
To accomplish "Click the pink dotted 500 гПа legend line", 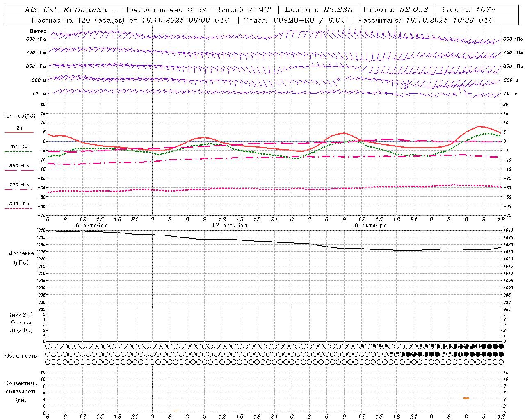I will click(x=18, y=208).
